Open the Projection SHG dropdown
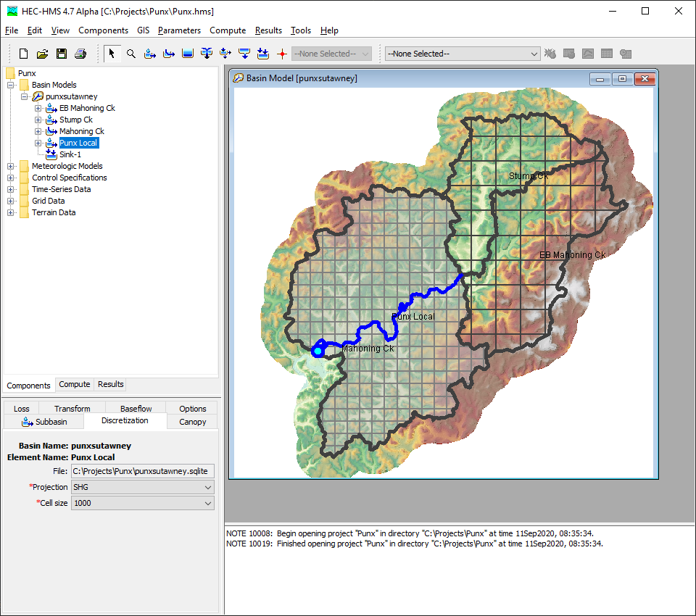The image size is (696, 616). coord(143,487)
